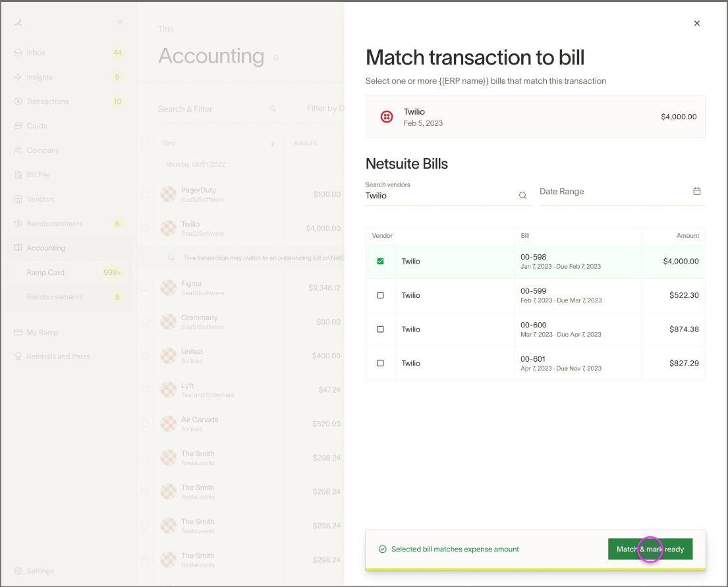Image resolution: width=728 pixels, height=587 pixels.
Task: Open Vendors in the sidebar
Action: click(x=69, y=199)
